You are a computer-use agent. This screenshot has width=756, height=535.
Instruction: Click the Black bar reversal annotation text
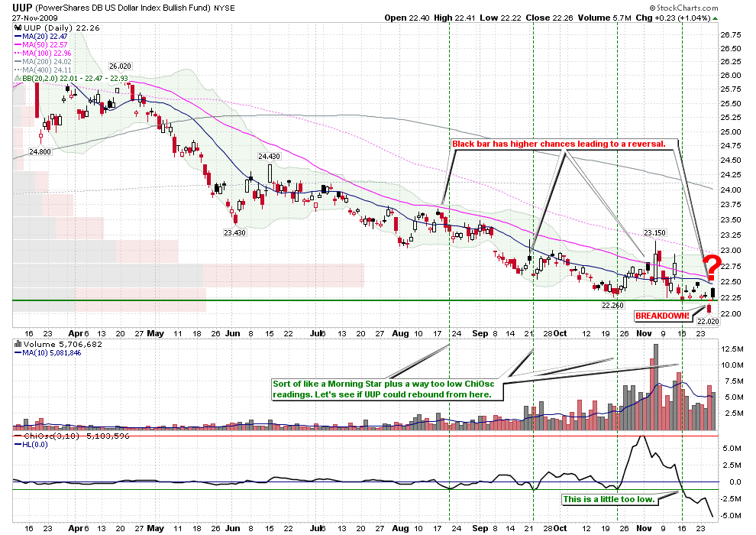[558, 144]
